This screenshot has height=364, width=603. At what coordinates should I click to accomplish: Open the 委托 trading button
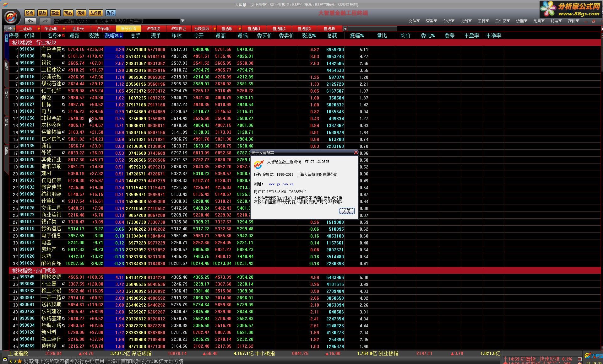tap(111, 13)
